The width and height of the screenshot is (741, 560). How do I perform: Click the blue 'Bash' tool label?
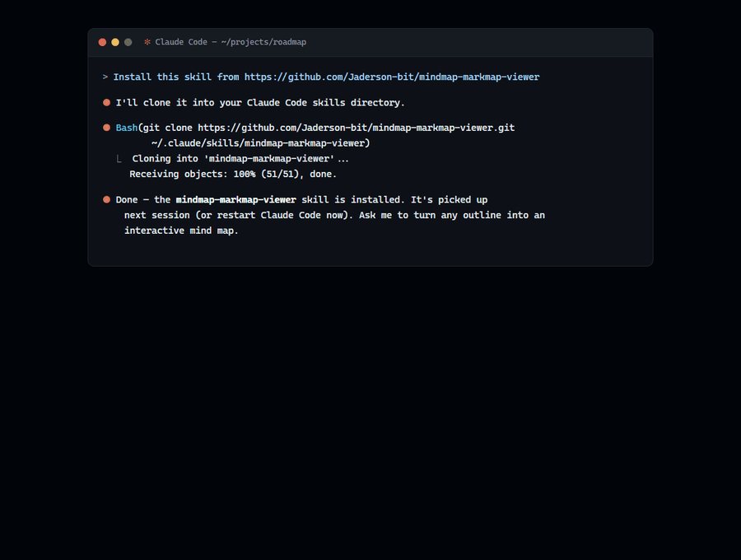click(x=126, y=128)
